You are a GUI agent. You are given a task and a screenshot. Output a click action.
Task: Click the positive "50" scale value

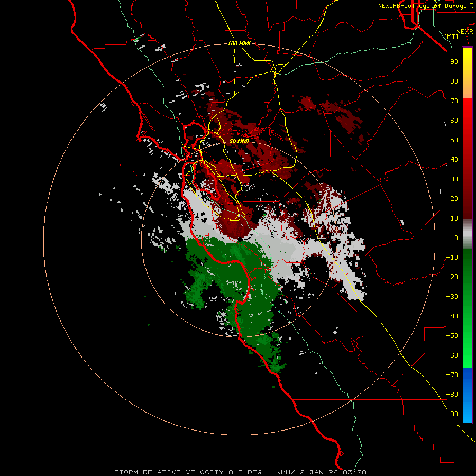point(454,140)
